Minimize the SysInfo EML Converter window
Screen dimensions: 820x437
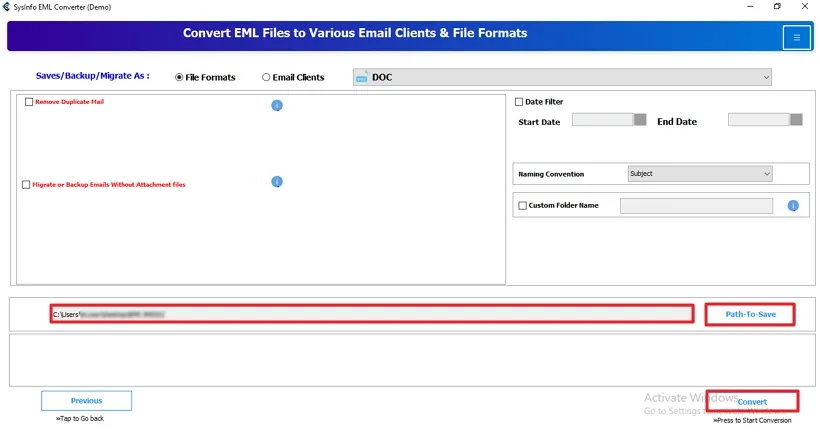click(x=750, y=7)
